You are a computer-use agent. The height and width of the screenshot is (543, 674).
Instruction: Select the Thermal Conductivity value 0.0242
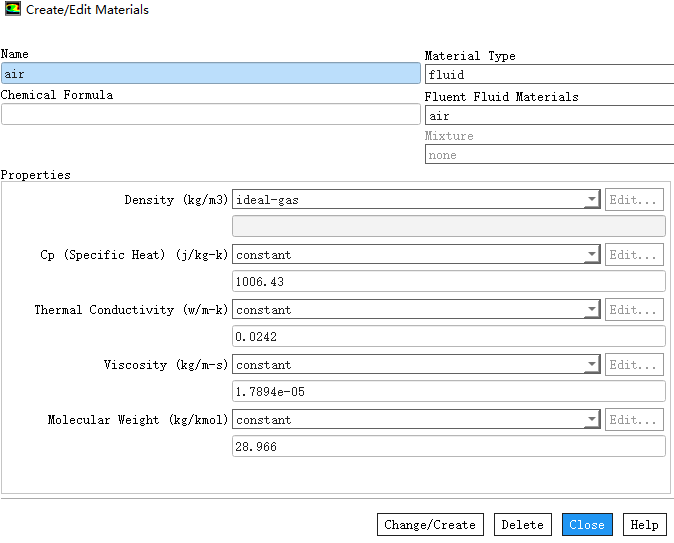click(448, 337)
